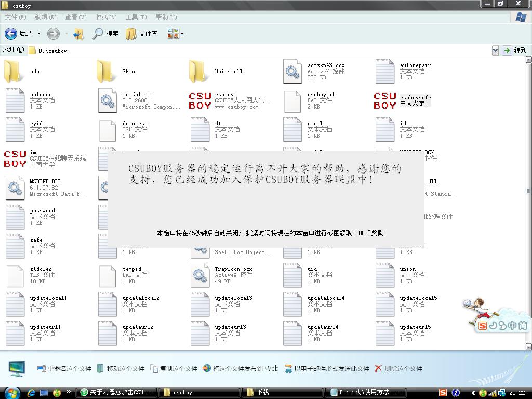Click the vertical scrollbar down arrow
Image resolution: width=532 pixels, height=399 pixels.
click(x=528, y=347)
